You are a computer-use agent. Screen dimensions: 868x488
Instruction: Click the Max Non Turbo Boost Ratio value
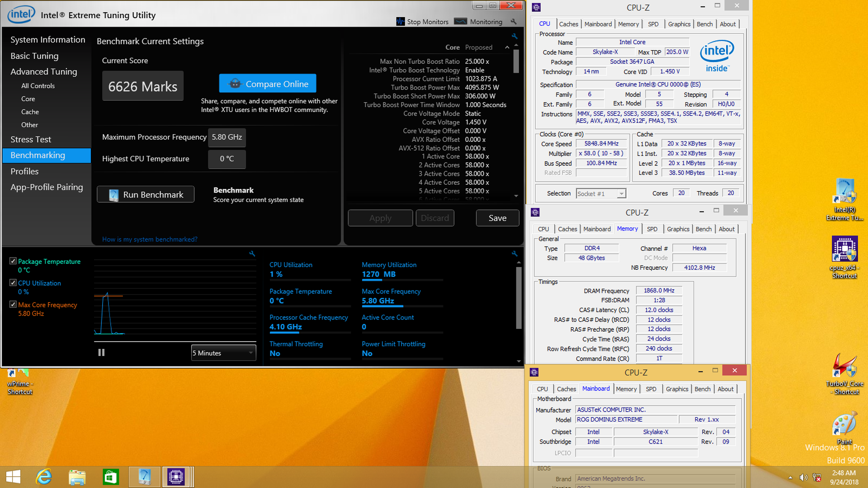[x=477, y=61]
